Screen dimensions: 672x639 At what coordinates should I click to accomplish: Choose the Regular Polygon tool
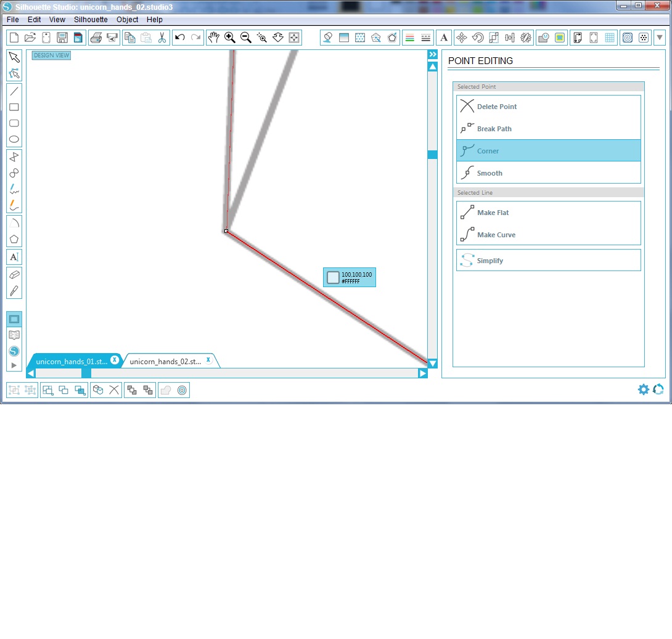[x=14, y=239]
